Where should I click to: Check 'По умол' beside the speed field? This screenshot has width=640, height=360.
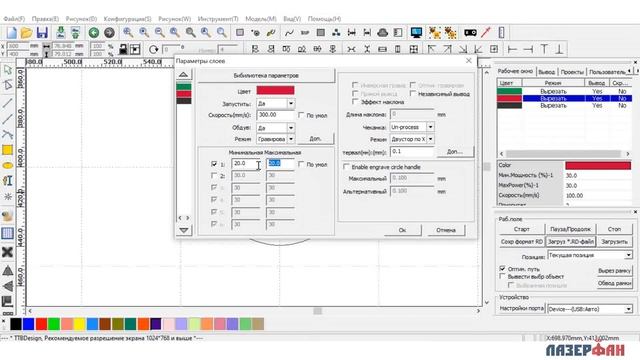(301, 116)
